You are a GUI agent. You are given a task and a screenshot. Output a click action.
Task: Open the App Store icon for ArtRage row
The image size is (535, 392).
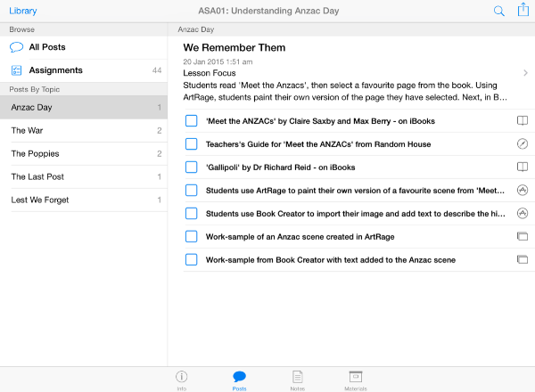[x=522, y=190]
